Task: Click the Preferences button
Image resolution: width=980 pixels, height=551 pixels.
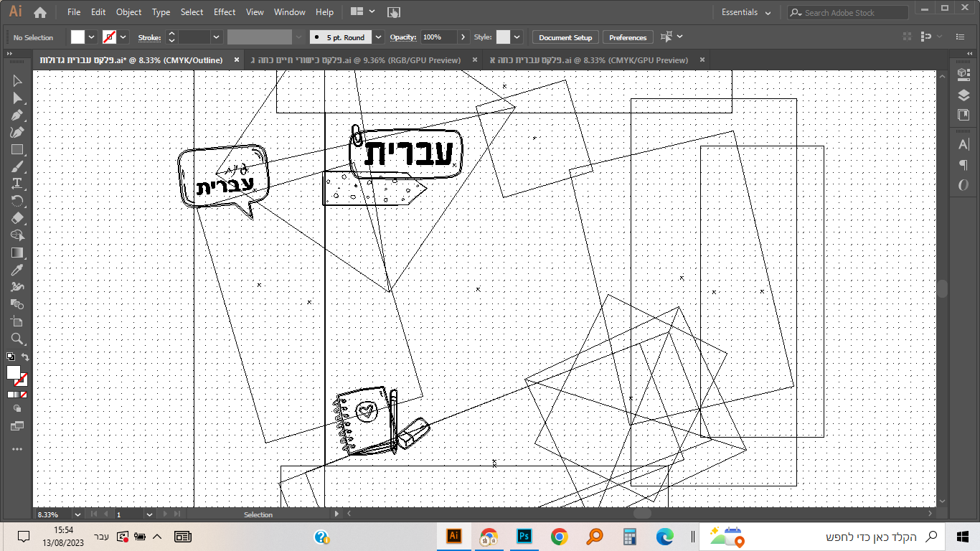Action: tap(628, 37)
